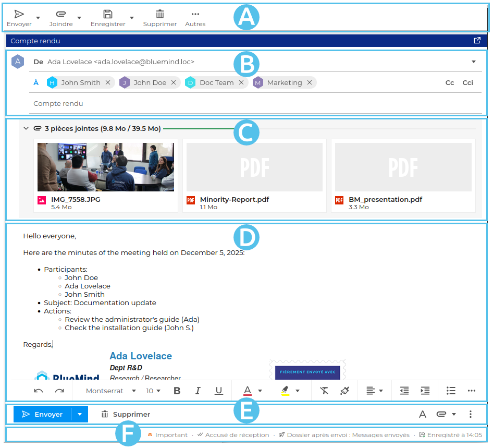This screenshot has height=448, width=493.
Task: Pop out the composer into a new window
Action: [477, 41]
